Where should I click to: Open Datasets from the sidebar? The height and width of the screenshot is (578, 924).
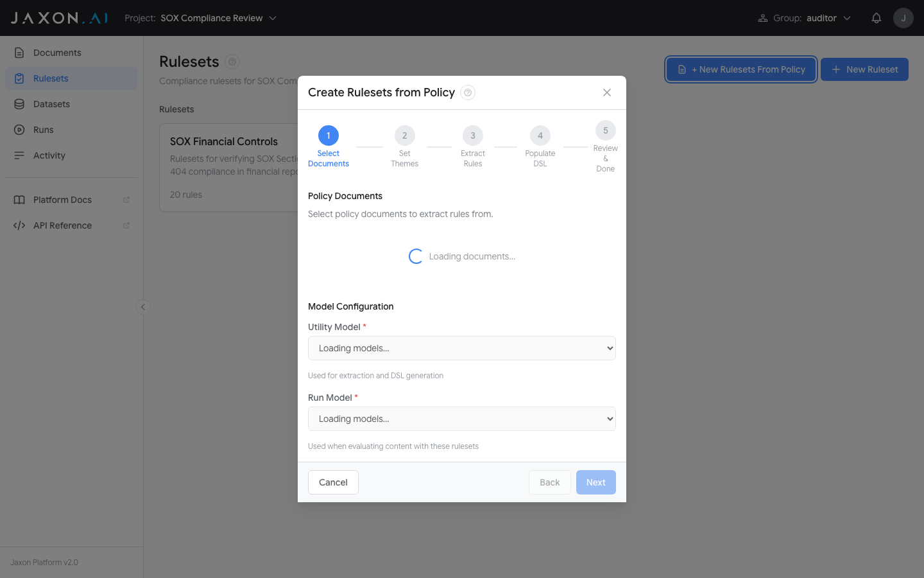[51, 104]
